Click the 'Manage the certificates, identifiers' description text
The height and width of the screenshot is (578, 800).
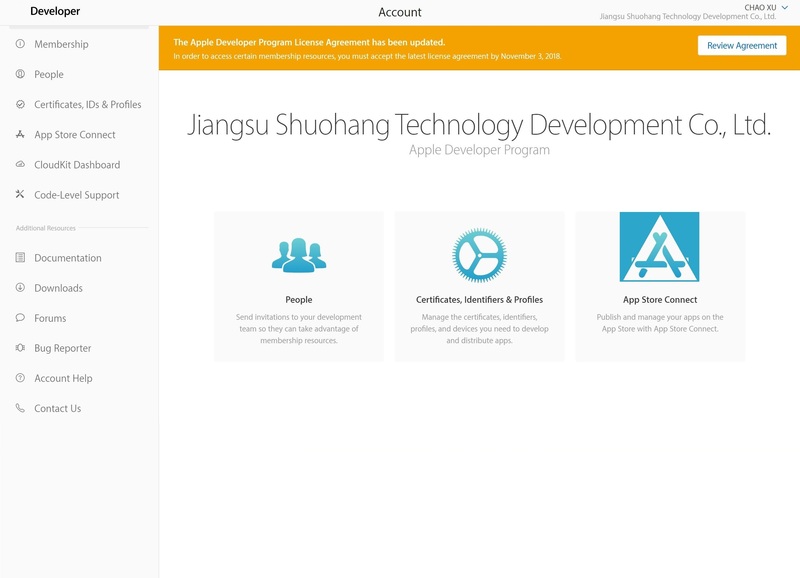point(479,329)
